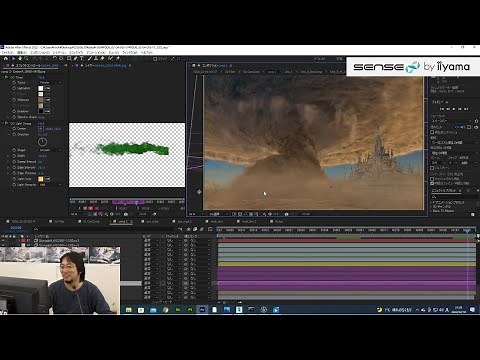Open the Shadows black color swatch

click(41, 111)
